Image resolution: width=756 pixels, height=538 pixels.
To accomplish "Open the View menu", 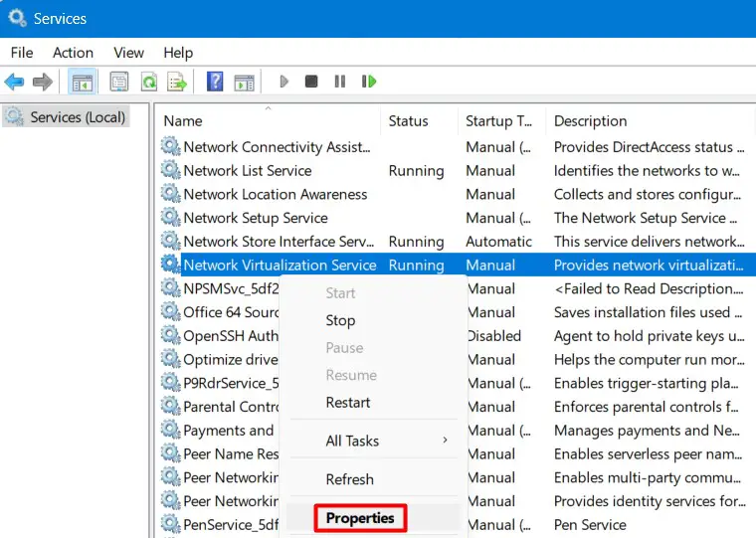I will [128, 53].
